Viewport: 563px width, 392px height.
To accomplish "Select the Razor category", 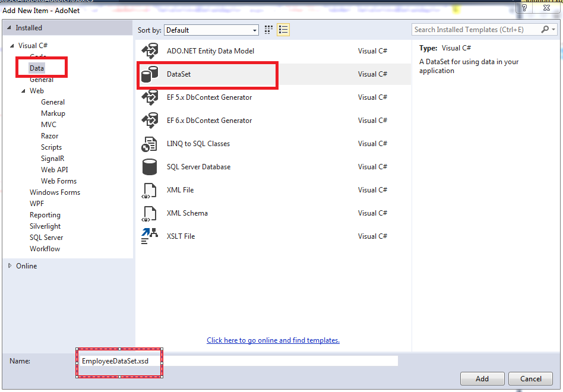I will tap(49, 136).
